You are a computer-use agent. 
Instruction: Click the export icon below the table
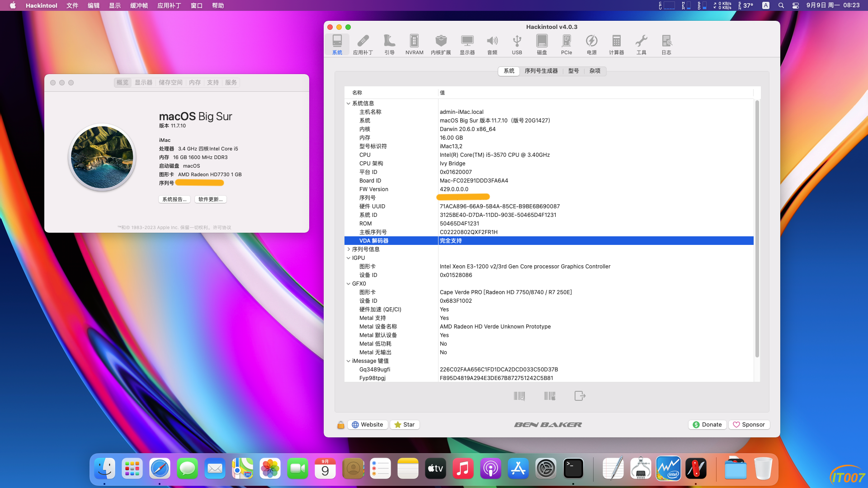[580, 396]
